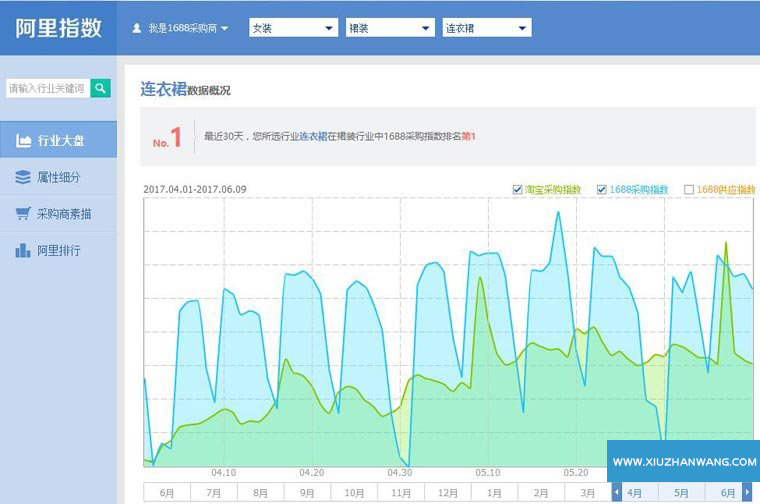The image size is (760, 504).
Task: Click the 属性细分 layers icon
Action: click(23, 177)
